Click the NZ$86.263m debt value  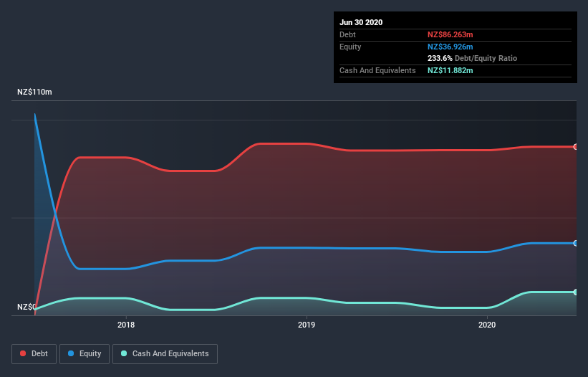tap(450, 34)
